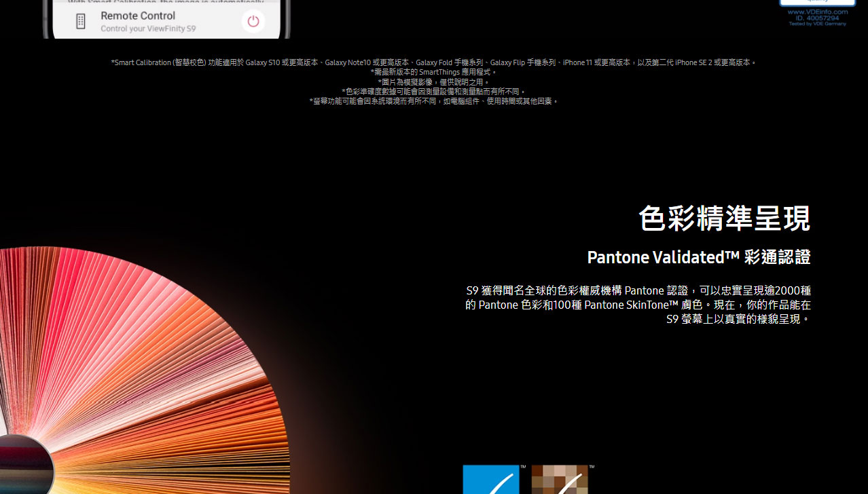The image size is (868, 494).
Task: Click 'Control your ViewFinity S9' subtitle
Action: point(148,29)
